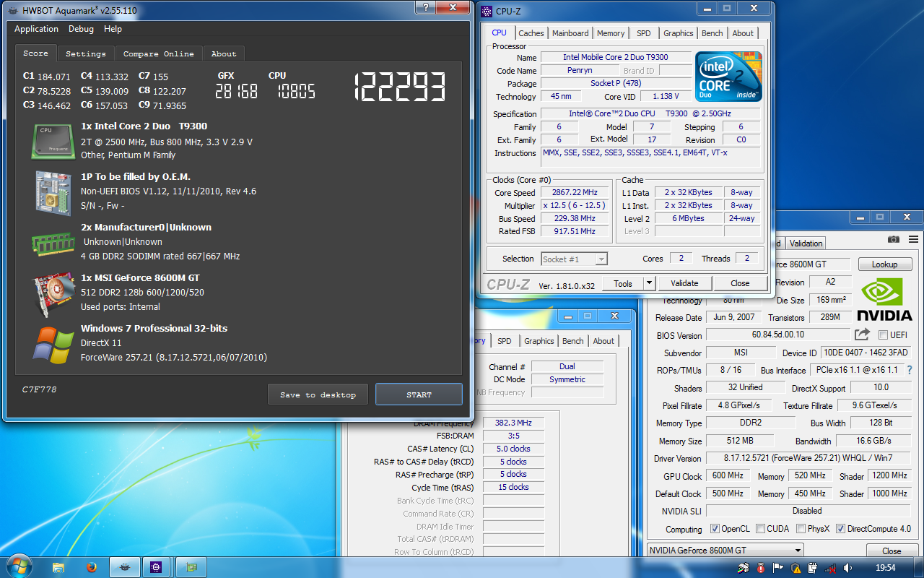Open Action Center flag tray icon
The width and height of the screenshot is (924, 578).
(x=778, y=569)
